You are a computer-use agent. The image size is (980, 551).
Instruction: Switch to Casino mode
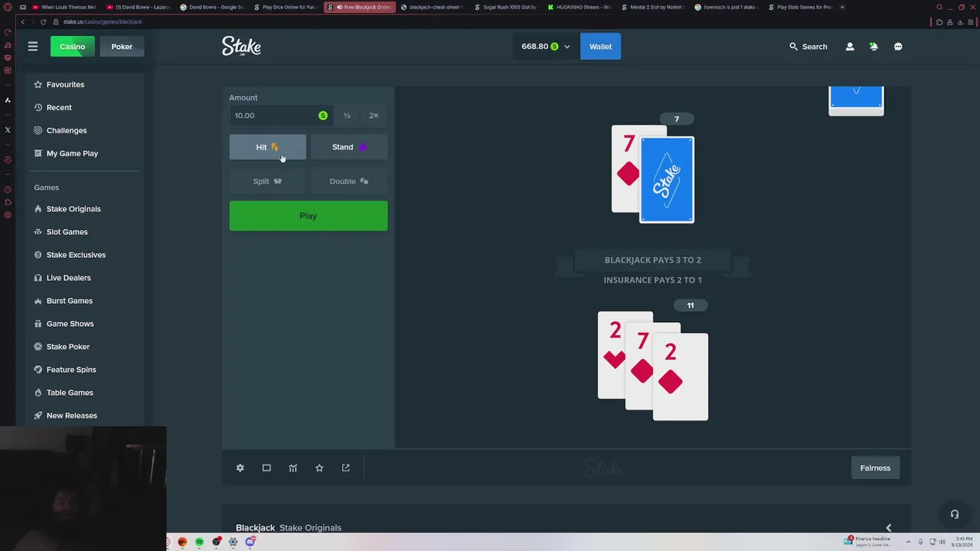tap(73, 47)
